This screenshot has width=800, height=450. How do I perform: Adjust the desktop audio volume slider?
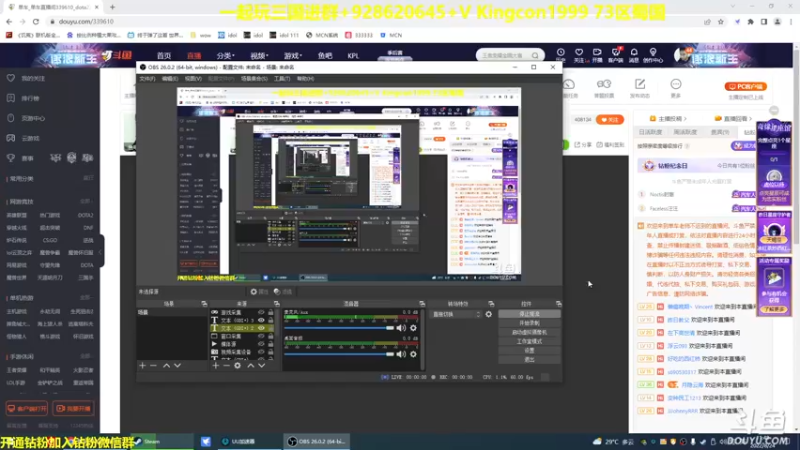pyautogui.click(x=339, y=354)
